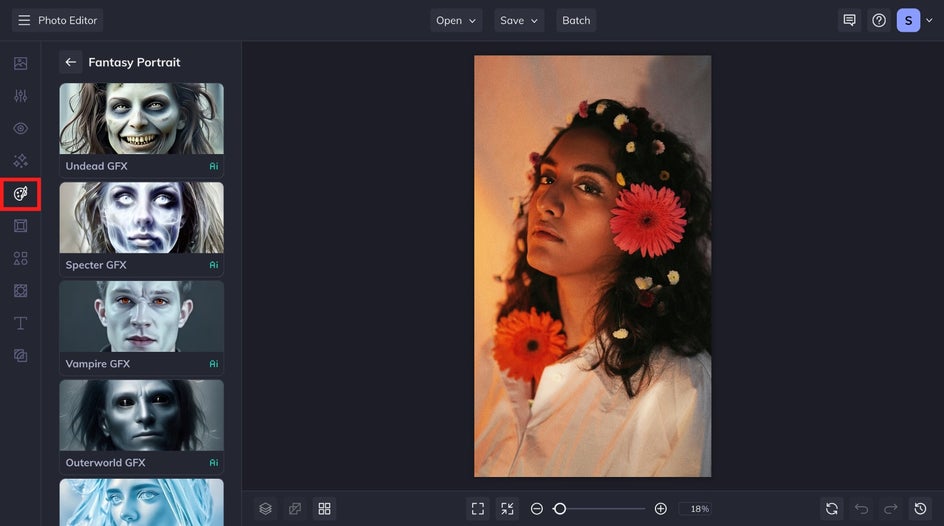
Task: Open the Image Manager sidebar icon
Action: pos(20,63)
